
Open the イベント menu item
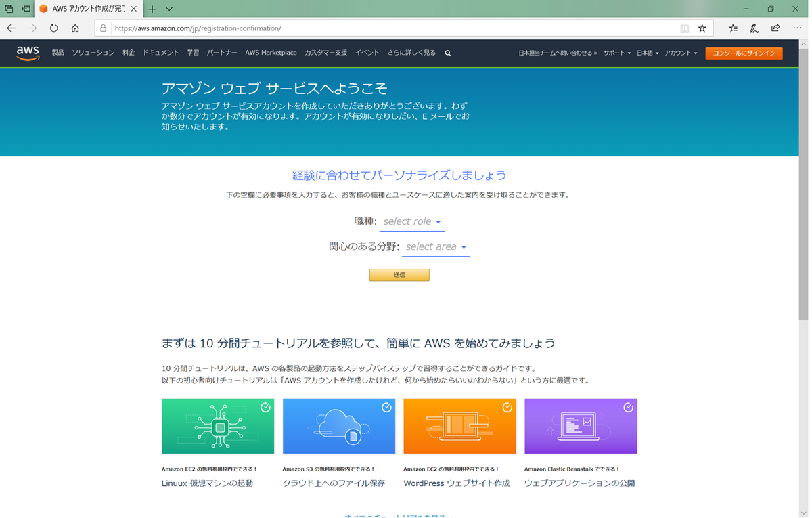tap(367, 53)
